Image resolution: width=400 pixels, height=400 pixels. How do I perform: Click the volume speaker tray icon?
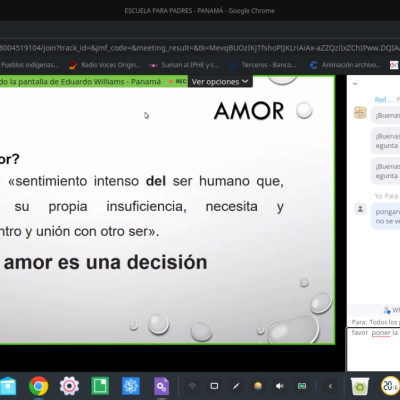click(280, 386)
